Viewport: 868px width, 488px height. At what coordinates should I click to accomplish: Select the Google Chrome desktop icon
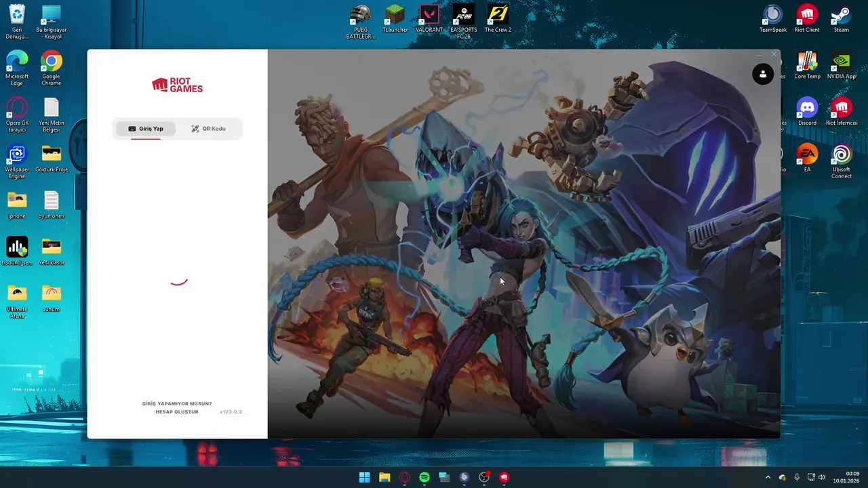pyautogui.click(x=52, y=68)
